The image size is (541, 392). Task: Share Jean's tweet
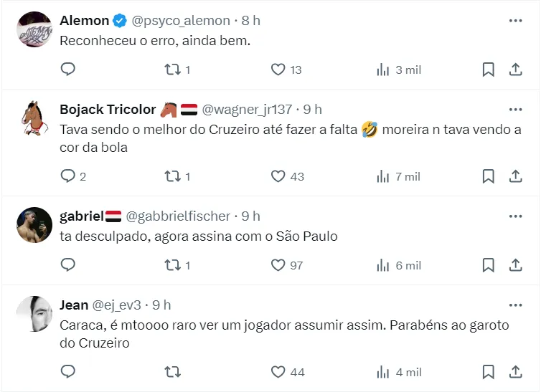coord(515,372)
